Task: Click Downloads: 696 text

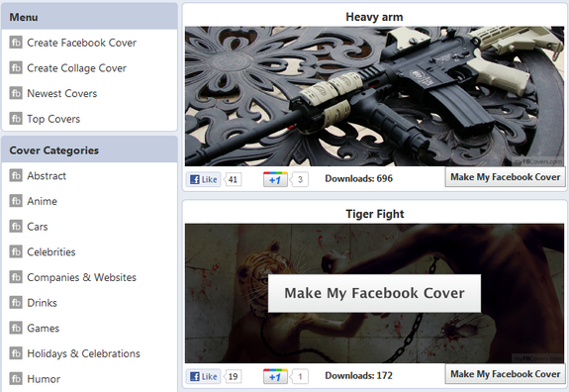Action: (x=358, y=178)
